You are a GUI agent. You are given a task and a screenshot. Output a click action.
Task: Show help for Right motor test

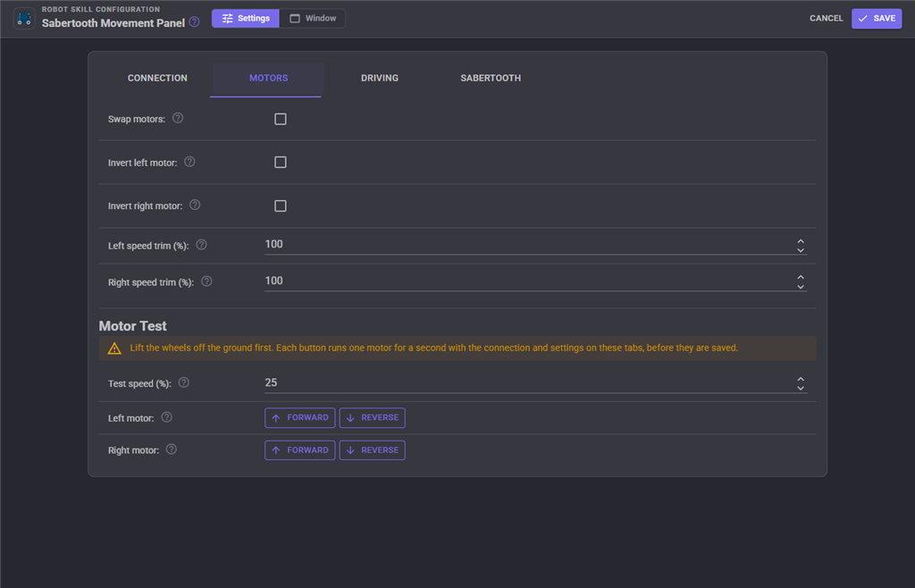(x=172, y=449)
